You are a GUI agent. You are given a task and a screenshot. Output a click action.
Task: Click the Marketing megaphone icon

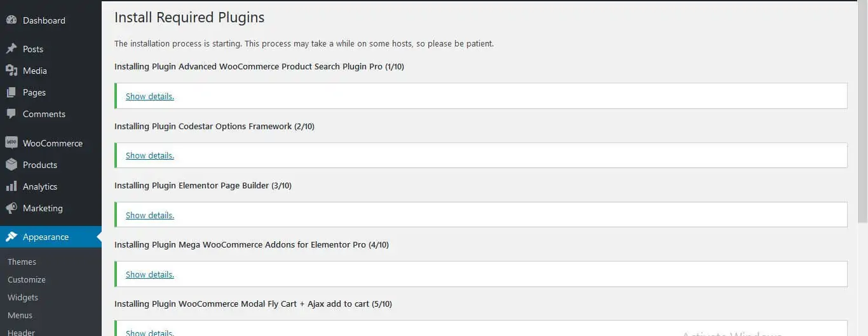pyautogui.click(x=11, y=207)
